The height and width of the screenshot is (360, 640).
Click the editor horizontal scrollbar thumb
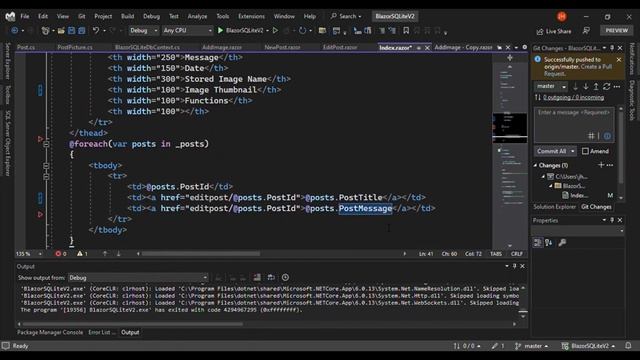(201, 253)
